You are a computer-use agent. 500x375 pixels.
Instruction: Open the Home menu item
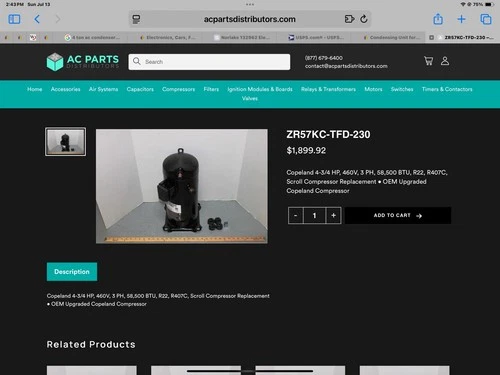click(35, 89)
